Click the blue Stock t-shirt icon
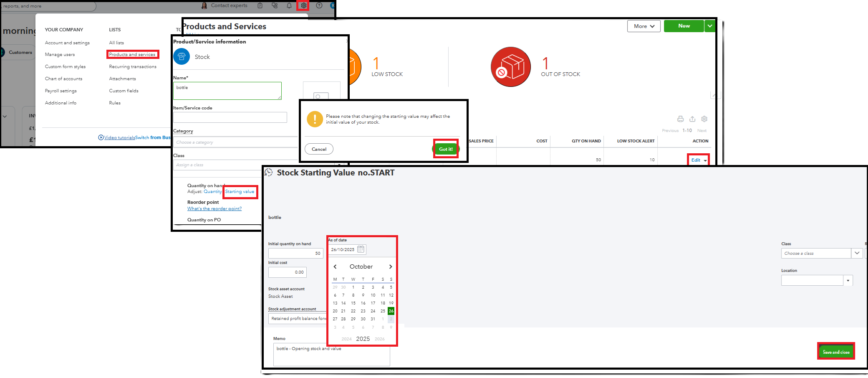Viewport: 868px width, 378px height. point(182,56)
